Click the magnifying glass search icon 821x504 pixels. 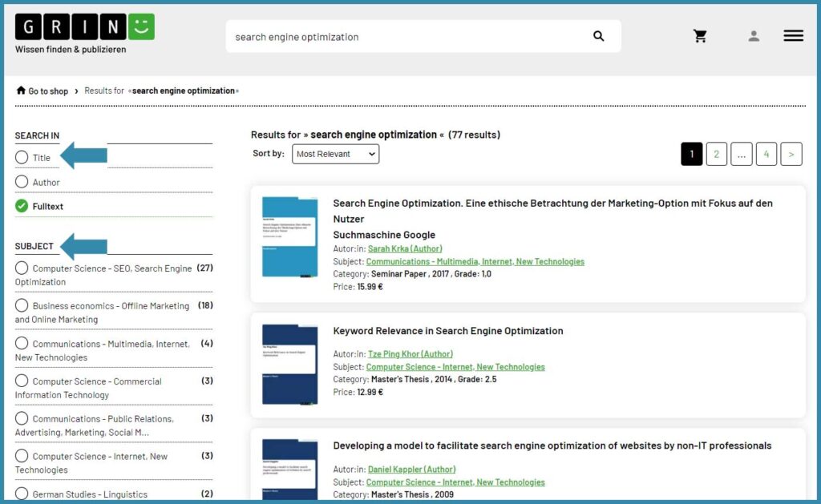598,36
